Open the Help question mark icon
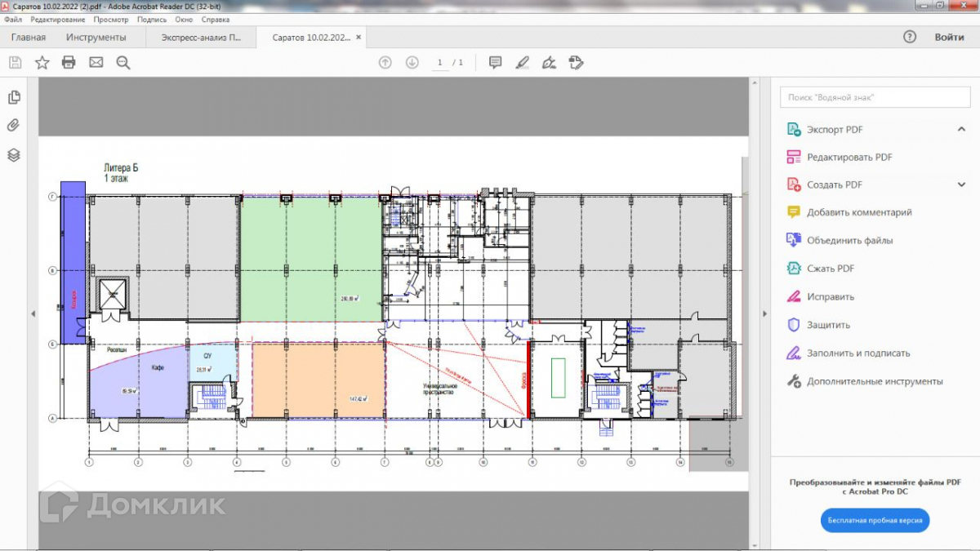The width and height of the screenshot is (980, 551). click(910, 38)
